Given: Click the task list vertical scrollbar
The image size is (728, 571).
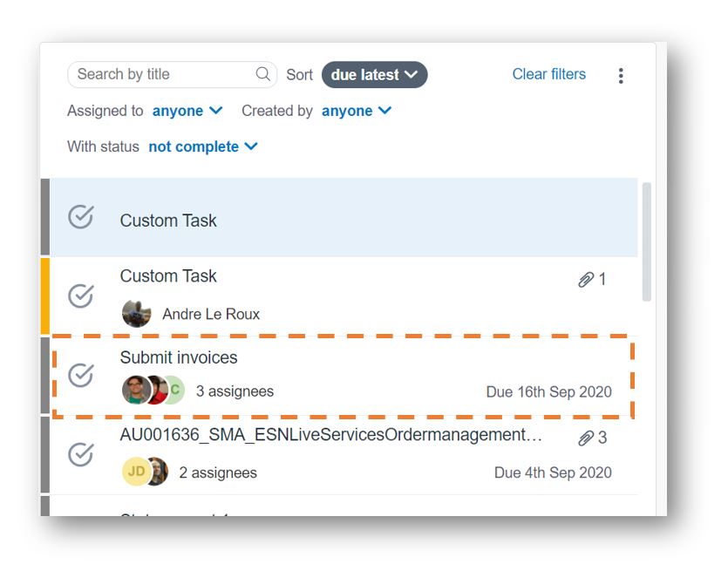Looking at the screenshot, I should click(646, 241).
